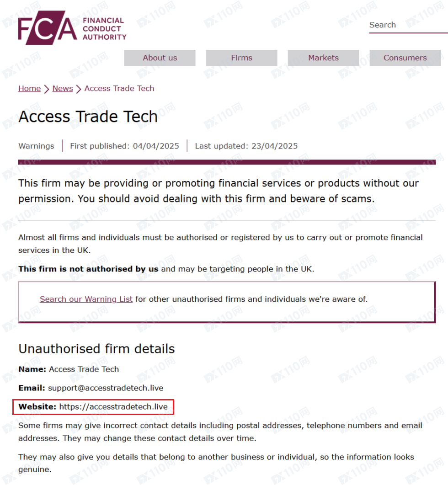The width and height of the screenshot is (448, 485).
Task: Click the support@accesstradetech.live email address
Action: click(106, 388)
